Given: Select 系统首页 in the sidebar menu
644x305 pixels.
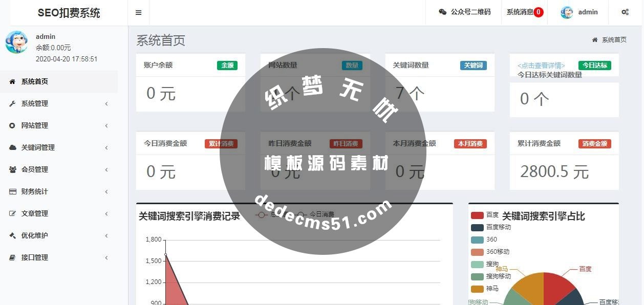Looking at the screenshot, I should pyautogui.click(x=36, y=81).
